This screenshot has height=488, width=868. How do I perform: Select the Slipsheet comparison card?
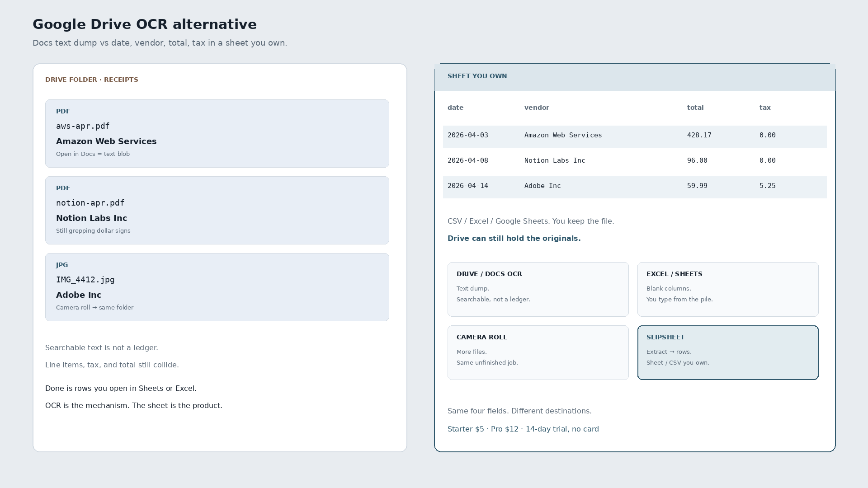tap(728, 353)
